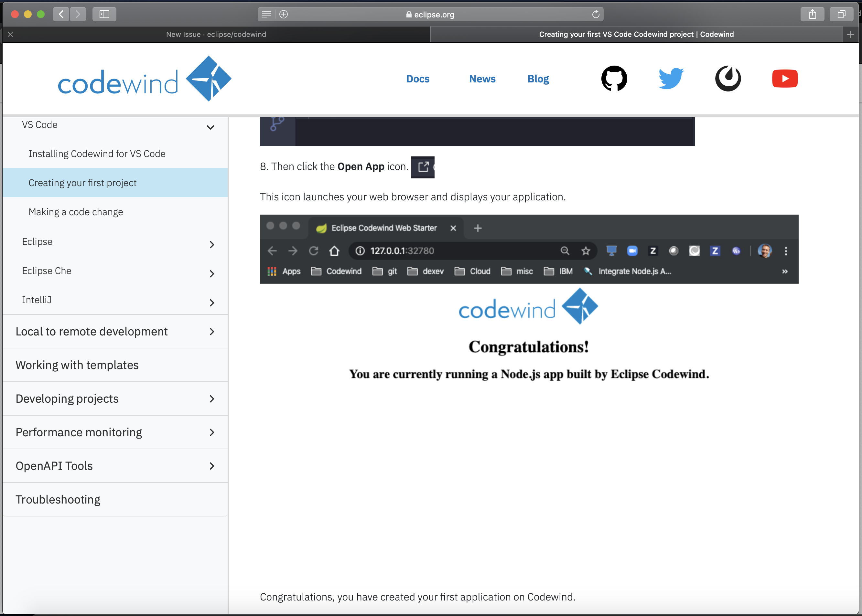Click the Reader view icon
Image resolution: width=862 pixels, height=616 pixels.
coord(267,15)
